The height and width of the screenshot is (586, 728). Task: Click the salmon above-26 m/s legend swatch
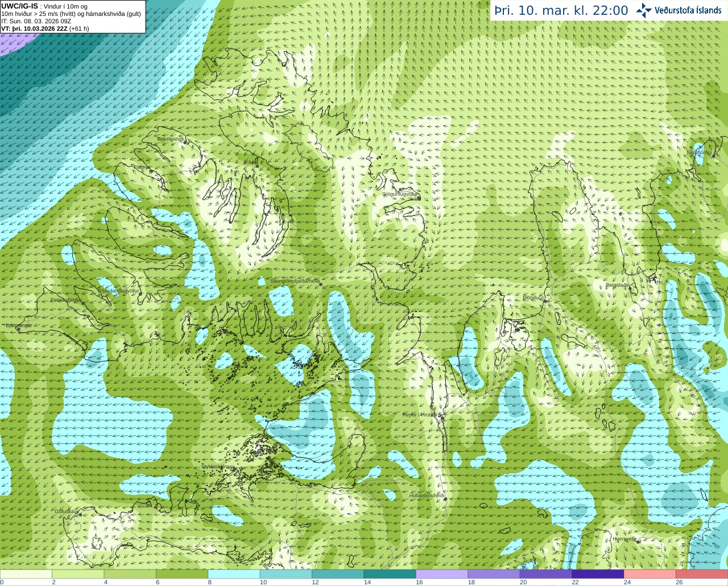[x=702, y=574]
